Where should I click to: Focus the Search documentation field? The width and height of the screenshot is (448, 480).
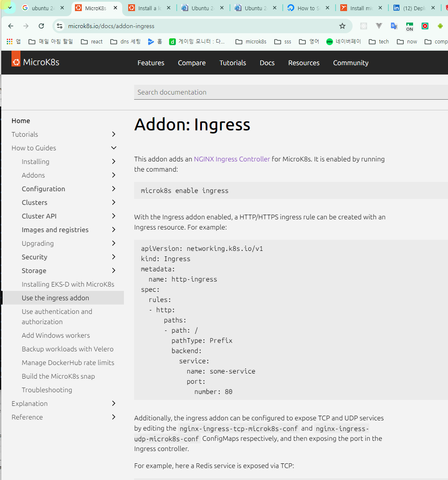(291, 92)
